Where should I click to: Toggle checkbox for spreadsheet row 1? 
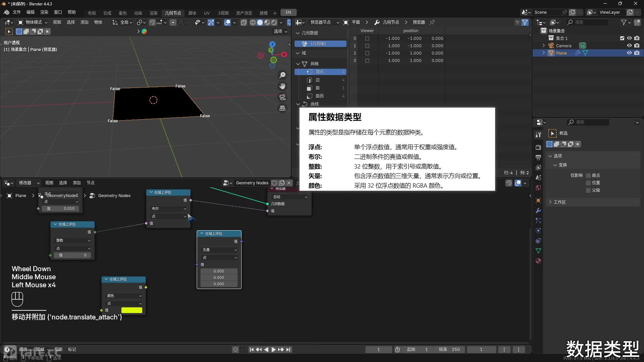pyautogui.click(x=367, y=46)
